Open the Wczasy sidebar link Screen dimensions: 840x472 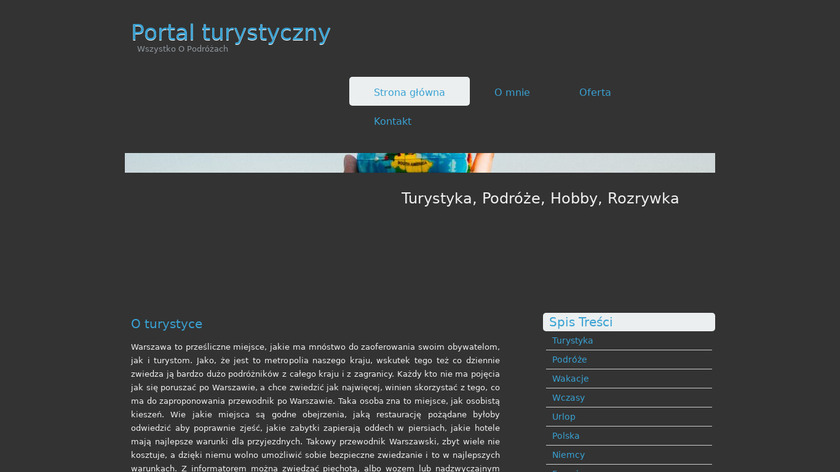pos(568,398)
